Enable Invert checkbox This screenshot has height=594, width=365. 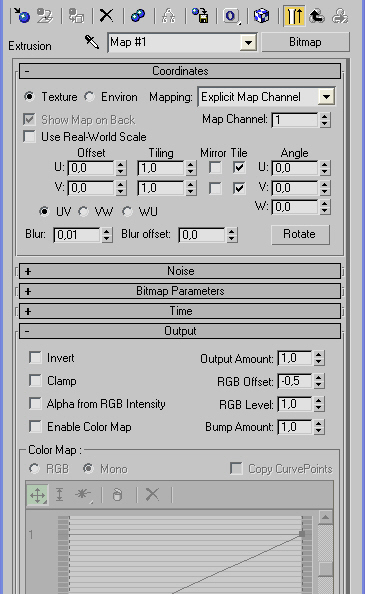pos(35,357)
